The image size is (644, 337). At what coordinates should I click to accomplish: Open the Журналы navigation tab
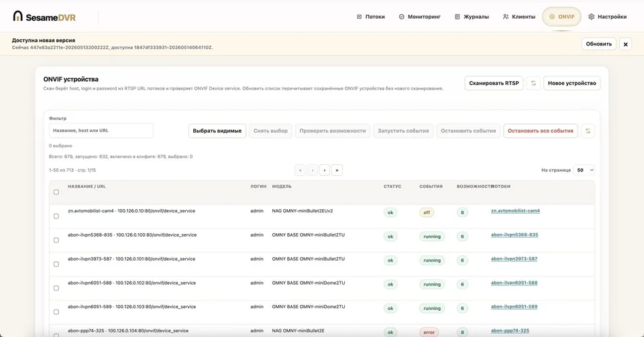coord(472,17)
